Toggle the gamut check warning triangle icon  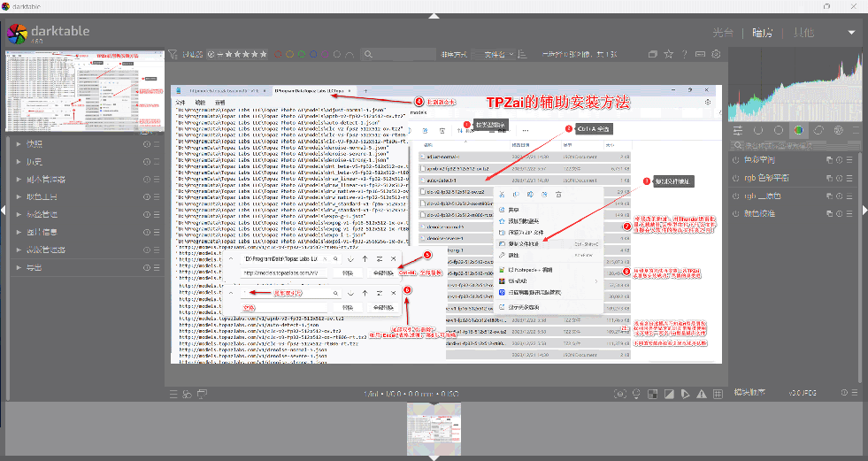(702, 394)
